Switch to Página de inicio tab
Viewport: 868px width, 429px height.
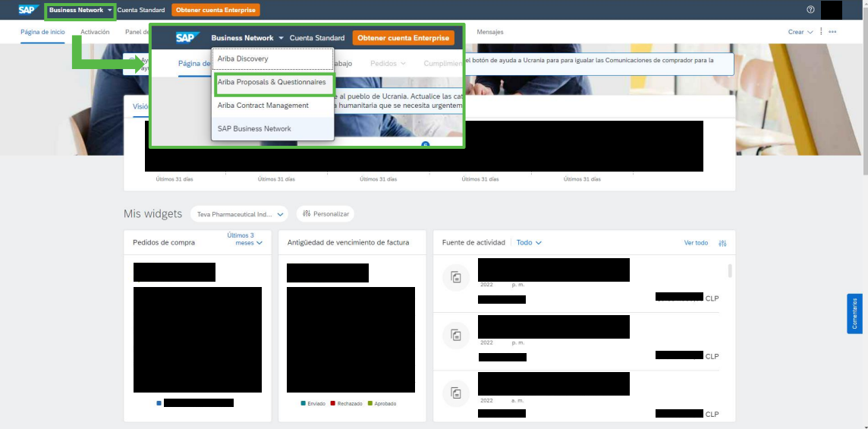(42, 32)
